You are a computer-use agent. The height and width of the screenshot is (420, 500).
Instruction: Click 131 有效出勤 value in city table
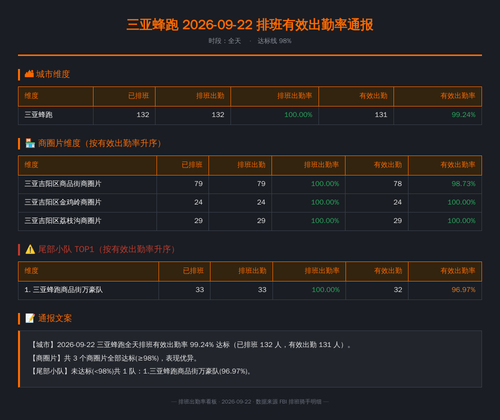pos(381,115)
